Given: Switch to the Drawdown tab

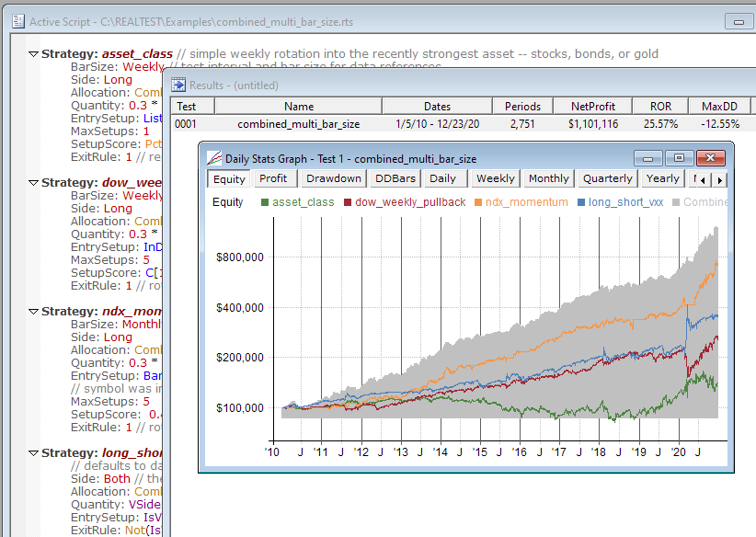Looking at the screenshot, I should [x=333, y=178].
